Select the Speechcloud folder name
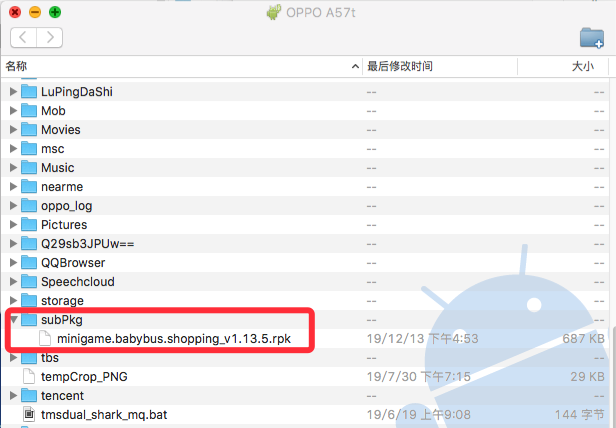 (x=78, y=282)
